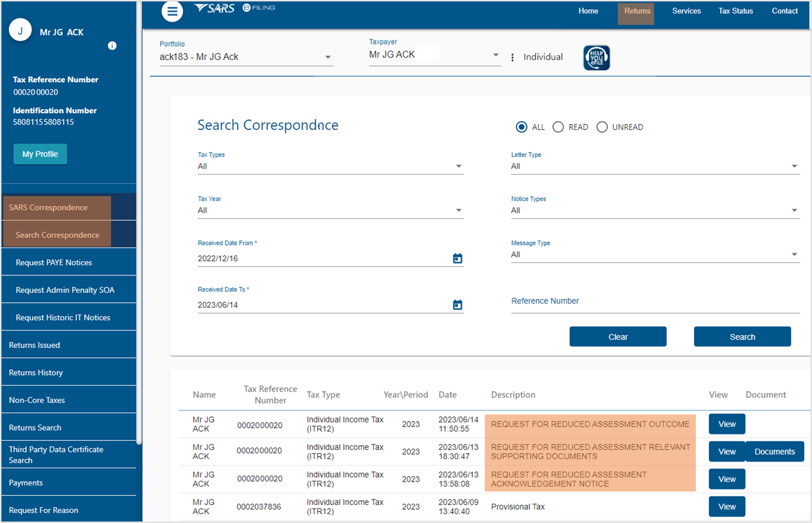Viewport: 812px width, 523px height.
Task: Open Request PAYE Notices
Action: (x=69, y=262)
